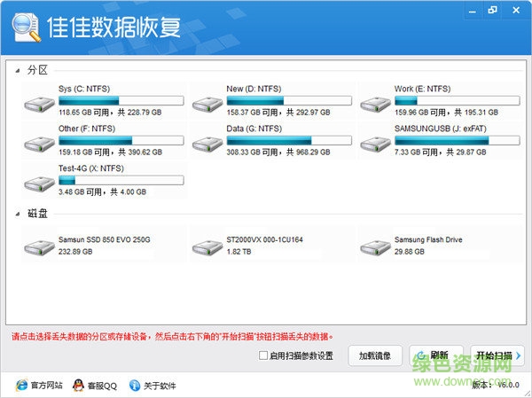Click the text 159.18 GB 可用, 共 390.62 GB
The height and width of the screenshot is (398, 532).
(110, 152)
